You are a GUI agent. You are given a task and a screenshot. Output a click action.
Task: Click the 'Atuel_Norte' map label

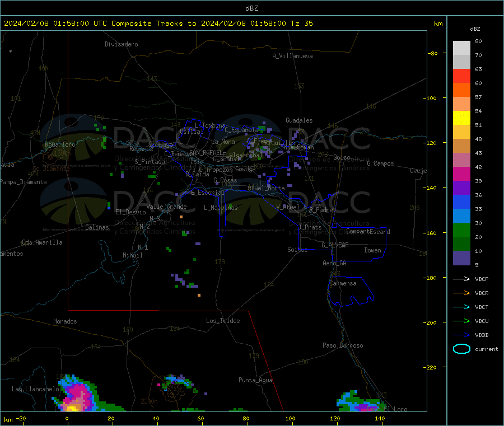pos(266,188)
